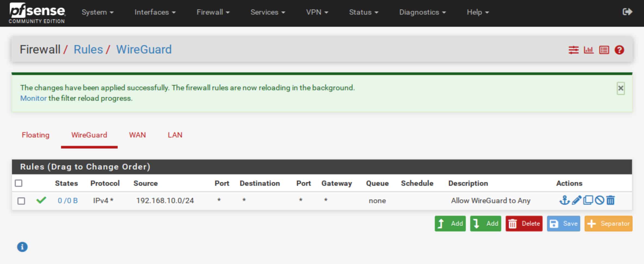This screenshot has width=644, height=264.
Task: Open the System dropdown menu
Action: click(x=98, y=12)
